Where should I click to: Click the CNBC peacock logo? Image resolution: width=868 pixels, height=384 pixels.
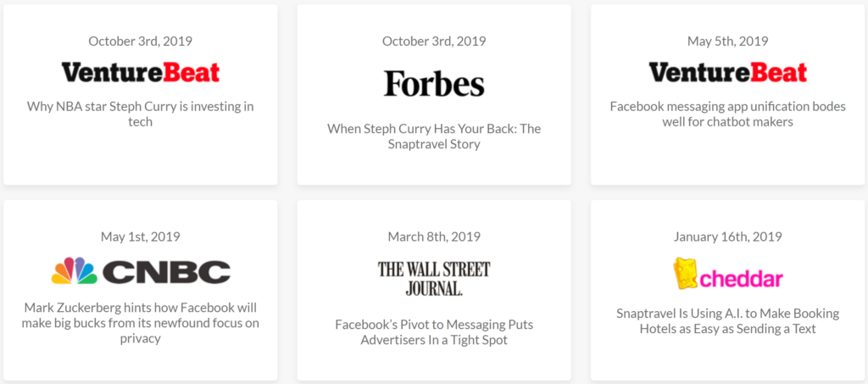[x=75, y=270]
